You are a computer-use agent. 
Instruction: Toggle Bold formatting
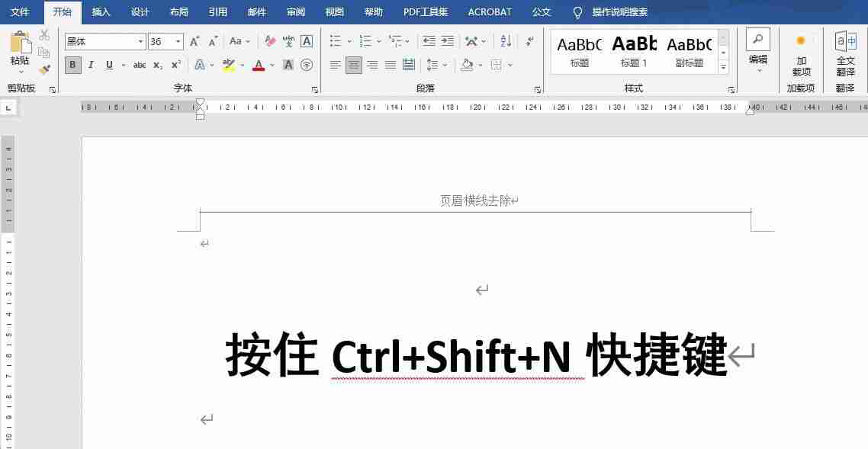[x=73, y=66]
